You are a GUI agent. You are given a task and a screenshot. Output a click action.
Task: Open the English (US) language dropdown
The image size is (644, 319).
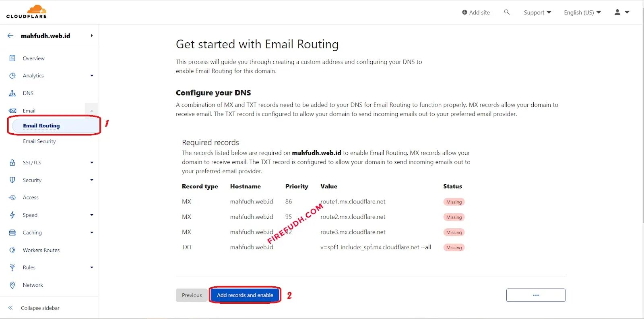[x=582, y=12]
